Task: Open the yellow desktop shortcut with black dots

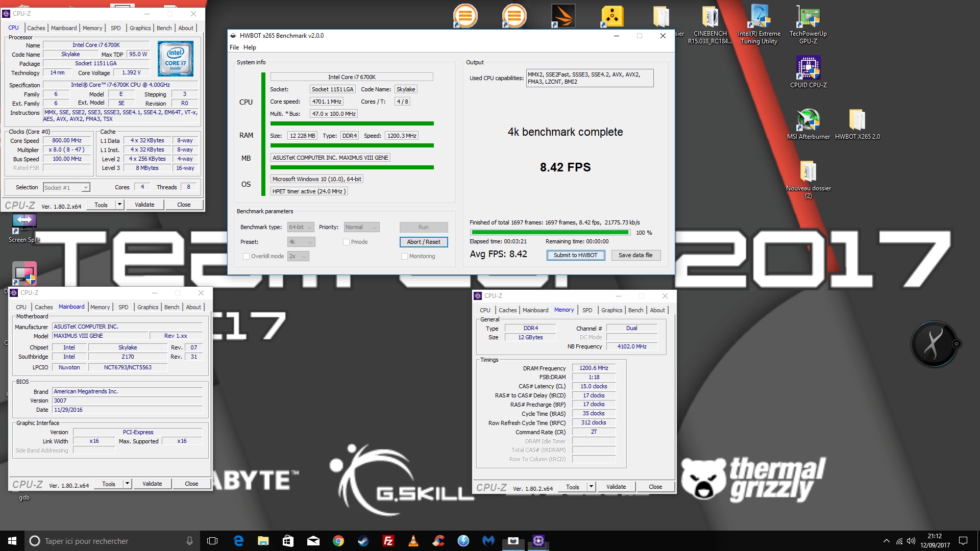Action: click(x=612, y=16)
